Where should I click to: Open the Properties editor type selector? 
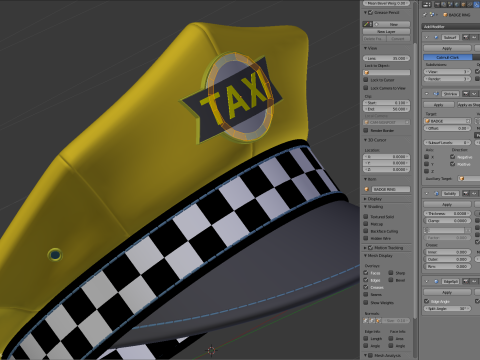click(427, 5)
